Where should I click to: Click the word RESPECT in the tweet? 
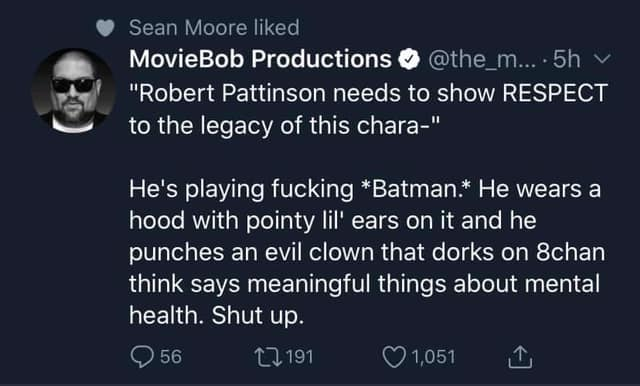tap(555, 93)
